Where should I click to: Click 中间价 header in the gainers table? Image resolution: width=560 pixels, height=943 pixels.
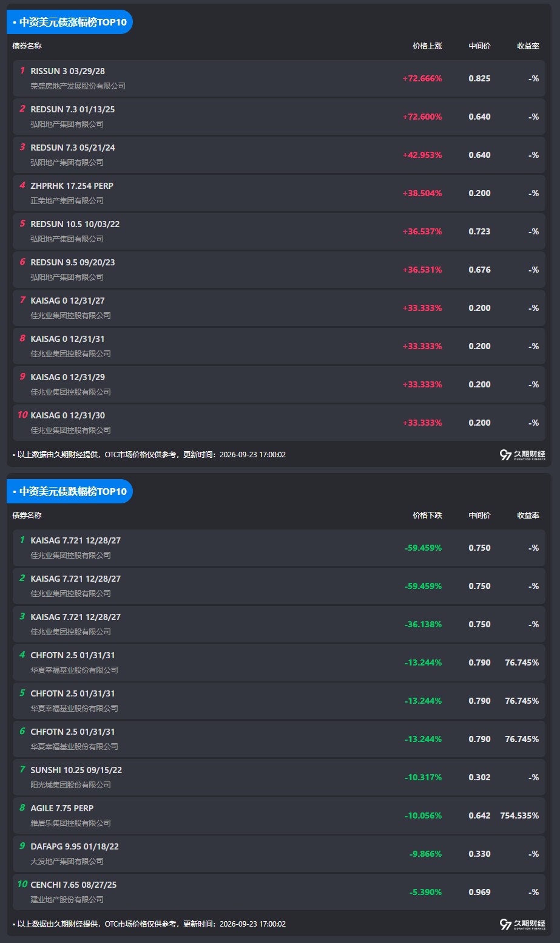(479, 46)
